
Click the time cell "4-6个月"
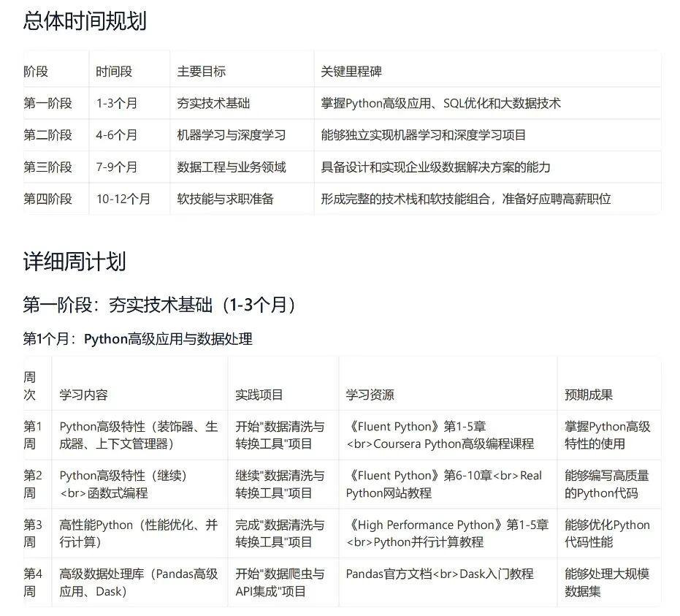click(x=117, y=135)
